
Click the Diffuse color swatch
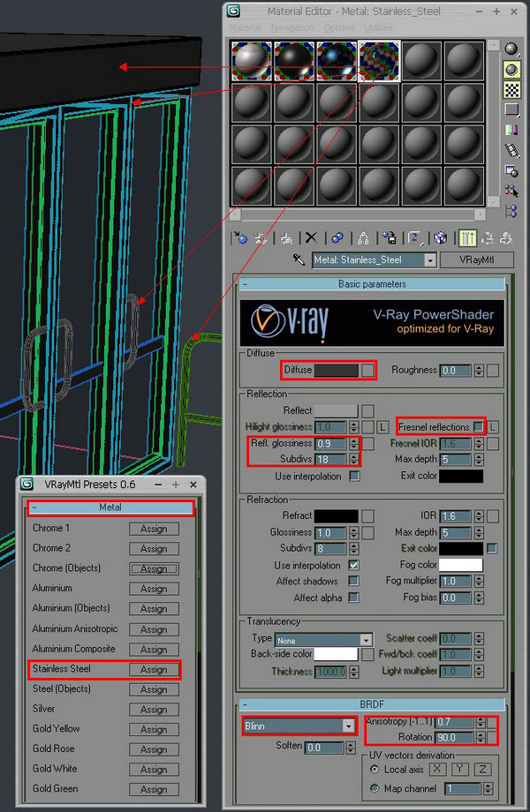click(x=336, y=371)
